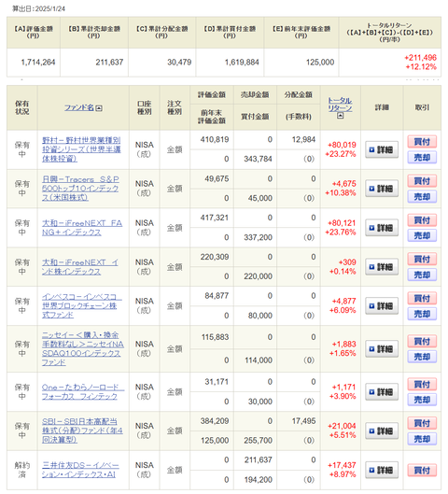
Task: Click 買付 for Tracers S&P500 fund
Action: [422, 181]
